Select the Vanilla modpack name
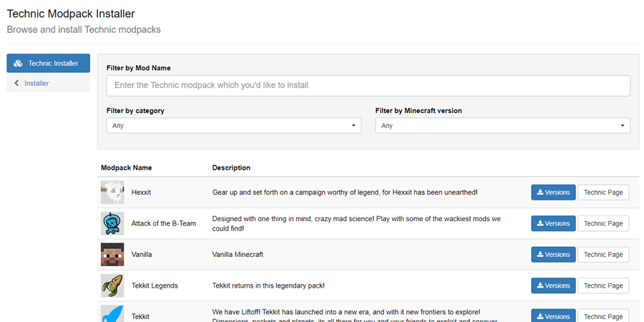Screen dimensions: 644x322 [x=142, y=255]
